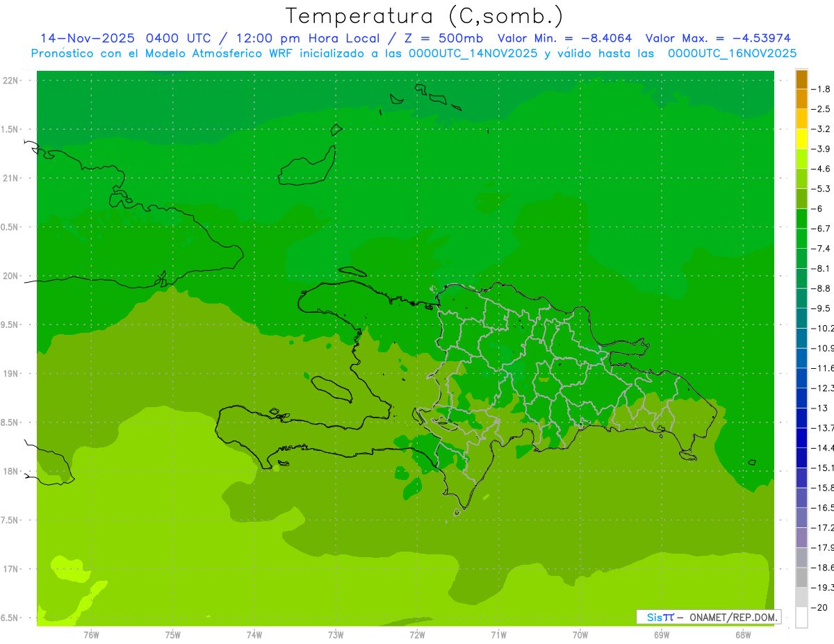Image resolution: width=834 pixels, height=644 pixels.
Task: Click the 'Valor Min. = -8.4064' value
Action: (x=565, y=38)
